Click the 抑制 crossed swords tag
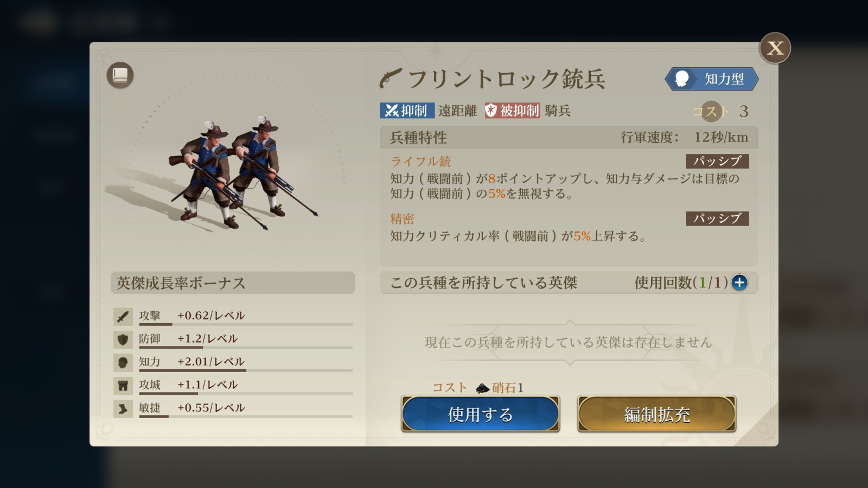Image resolution: width=868 pixels, height=488 pixels. click(x=406, y=111)
